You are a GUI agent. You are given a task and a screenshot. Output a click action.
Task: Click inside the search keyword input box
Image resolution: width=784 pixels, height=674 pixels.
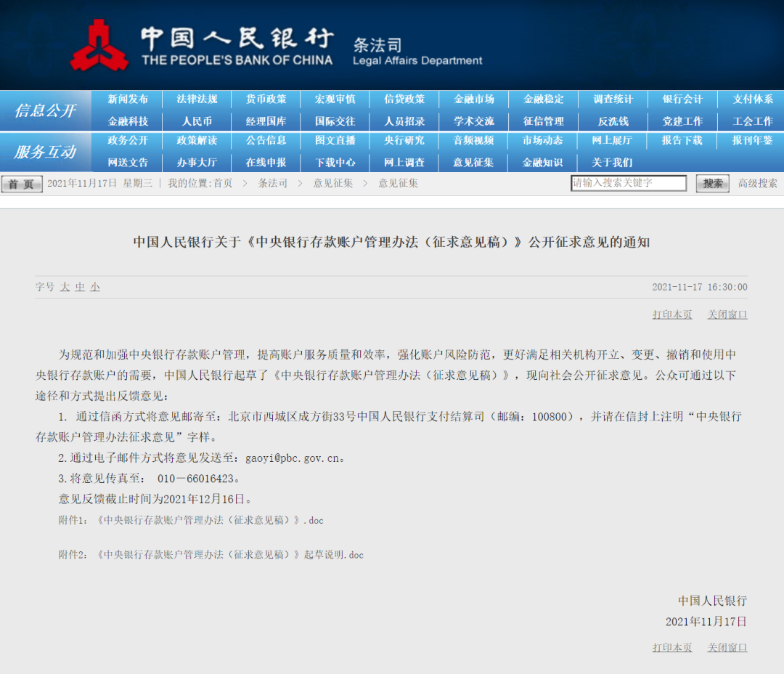coord(628,184)
